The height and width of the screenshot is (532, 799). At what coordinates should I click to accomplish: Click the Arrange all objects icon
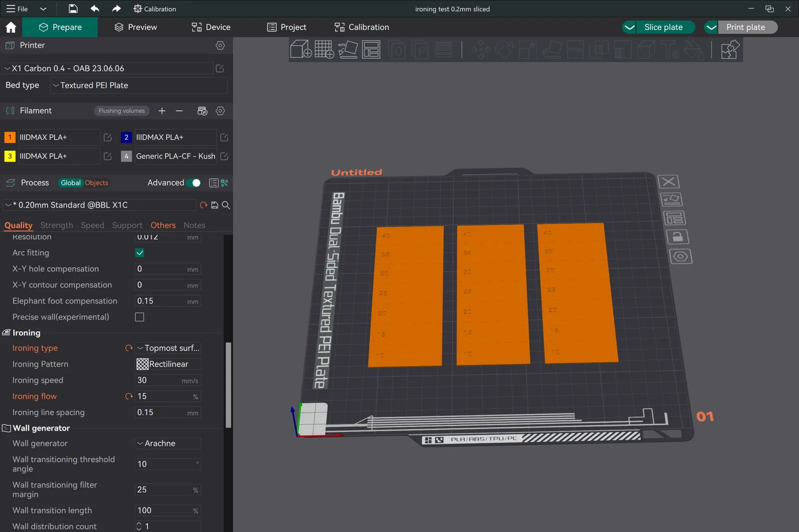pos(371,49)
